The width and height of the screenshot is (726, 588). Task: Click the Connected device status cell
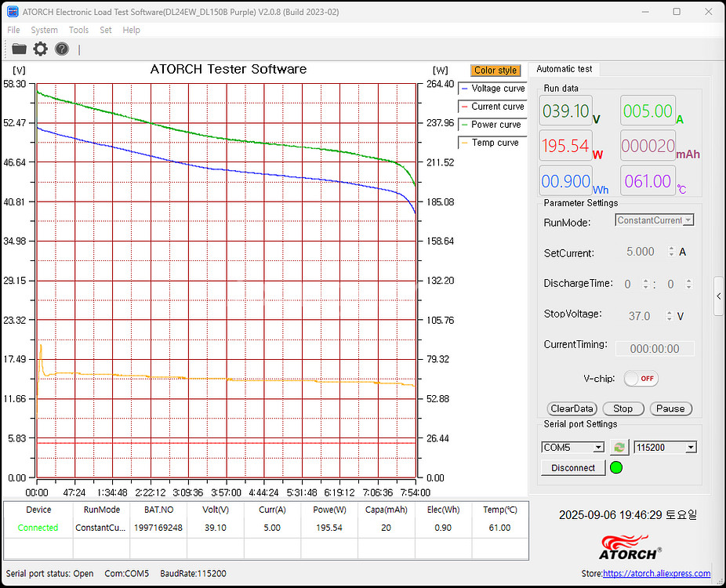(38, 528)
